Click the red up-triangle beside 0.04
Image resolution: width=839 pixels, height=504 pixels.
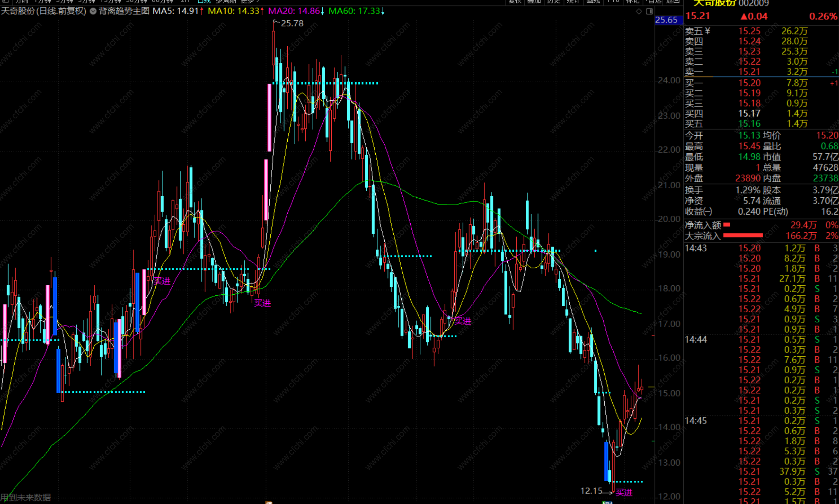744,17
